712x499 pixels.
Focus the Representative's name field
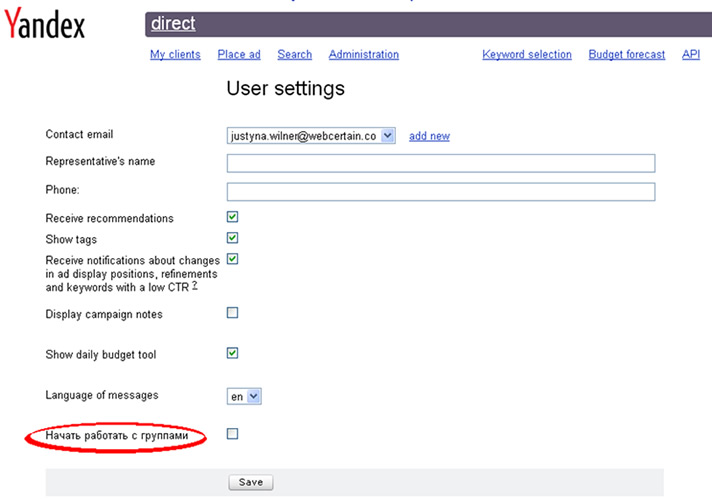pos(440,163)
